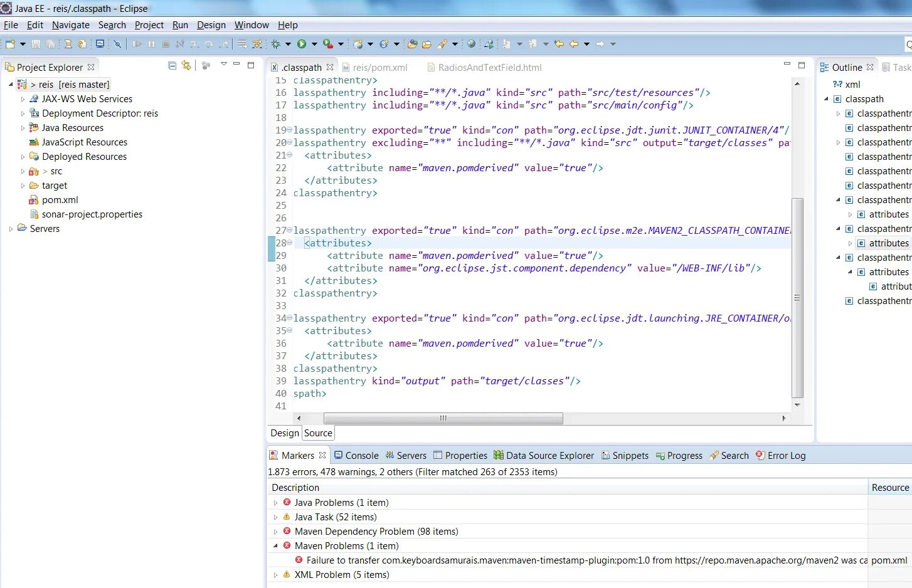Click the Save toolbar icon
912x588 pixels.
pyautogui.click(x=36, y=44)
